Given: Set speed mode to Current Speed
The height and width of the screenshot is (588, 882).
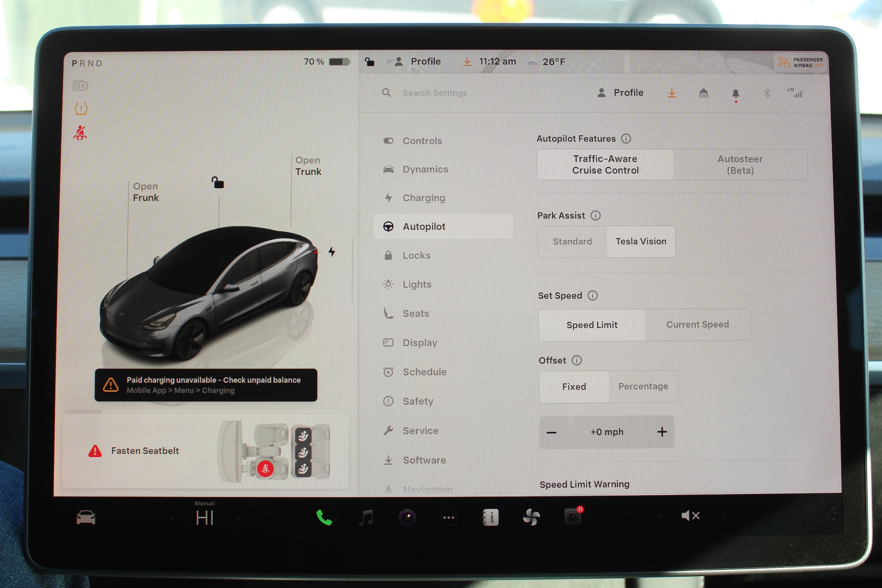Looking at the screenshot, I should (x=697, y=325).
